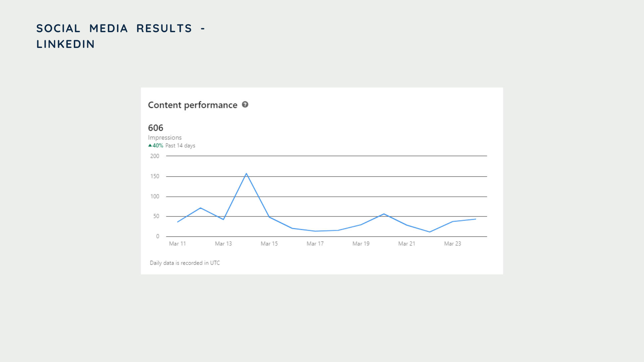Click the Mar 13 date label

click(223, 244)
